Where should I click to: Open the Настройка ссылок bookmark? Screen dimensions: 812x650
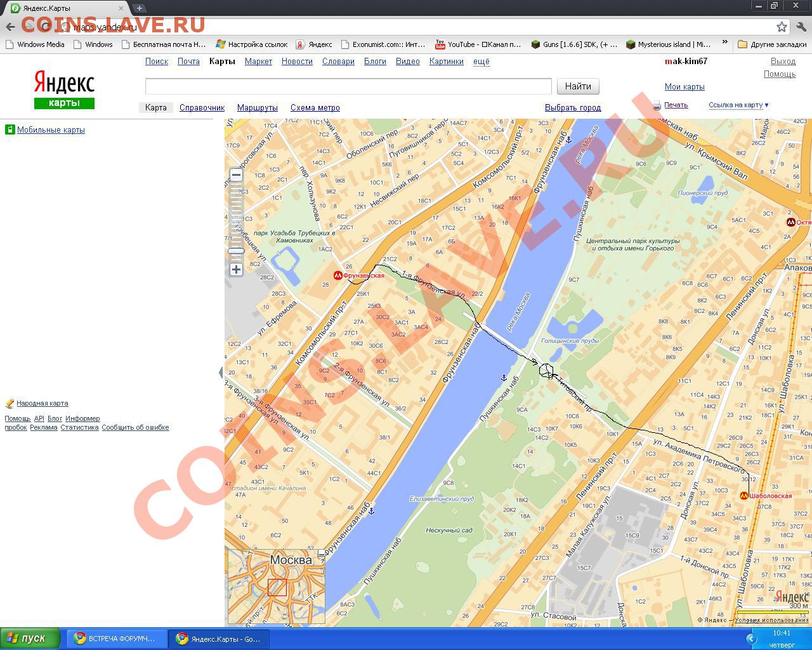point(252,44)
